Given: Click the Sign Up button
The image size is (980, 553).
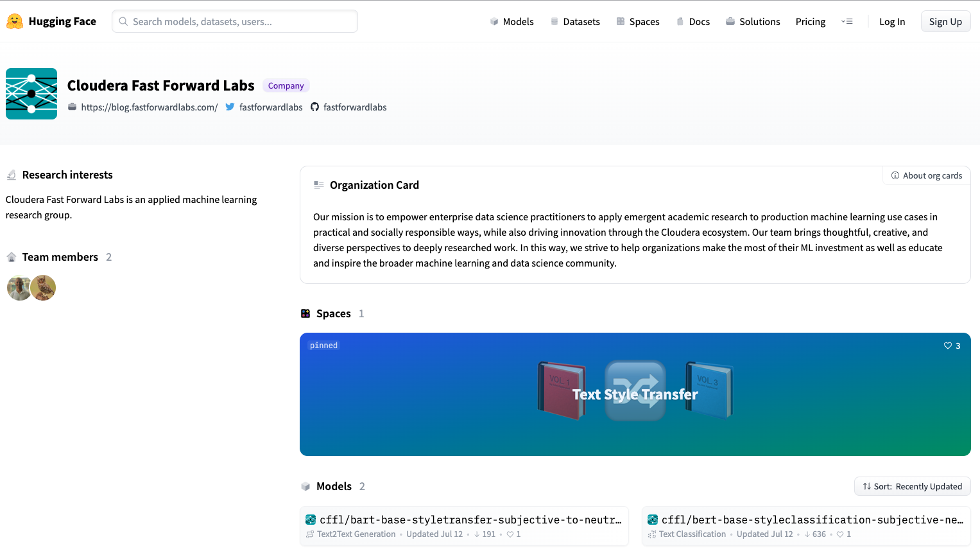Looking at the screenshot, I should [x=945, y=21].
